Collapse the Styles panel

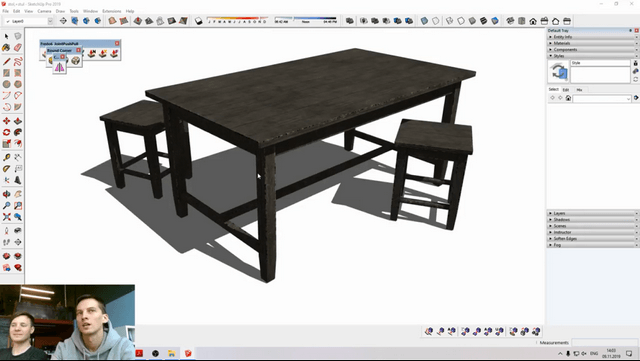593,56
